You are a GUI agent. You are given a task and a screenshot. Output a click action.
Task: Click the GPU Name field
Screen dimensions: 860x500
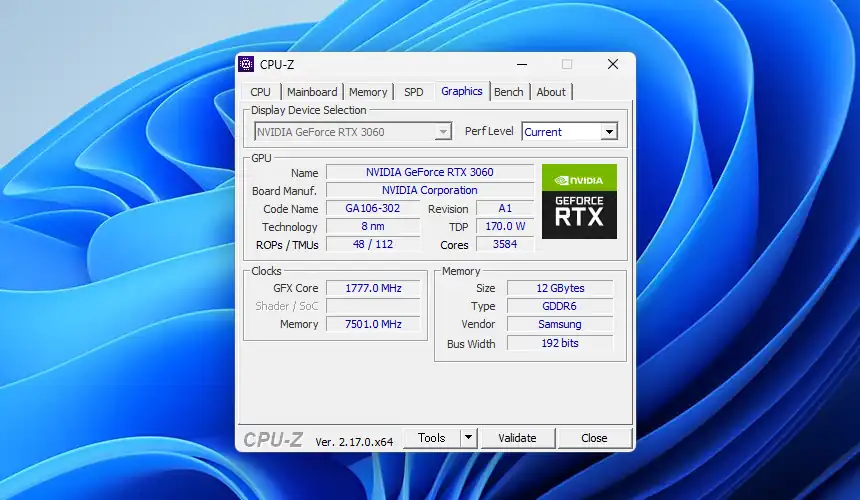429,172
